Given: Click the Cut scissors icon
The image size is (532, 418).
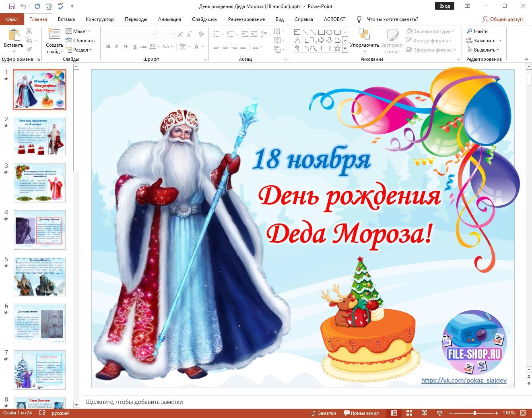Looking at the screenshot, I should [x=29, y=31].
